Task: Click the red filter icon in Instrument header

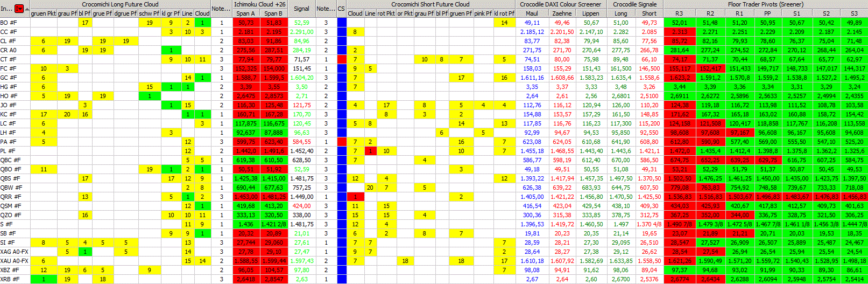Action: tap(19, 9)
